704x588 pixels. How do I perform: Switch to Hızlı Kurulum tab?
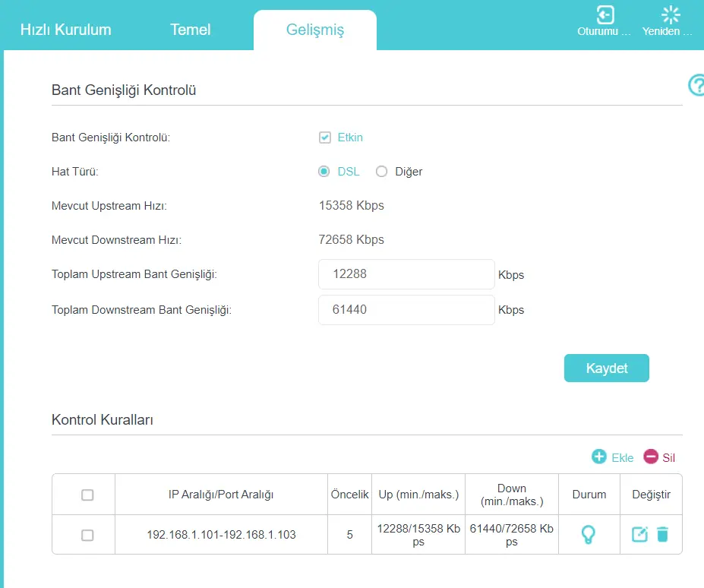tap(66, 30)
